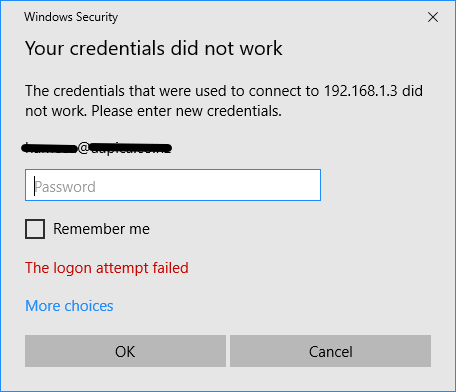Click the empty right end of Password field
The image size is (456, 392).
click(267, 185)
